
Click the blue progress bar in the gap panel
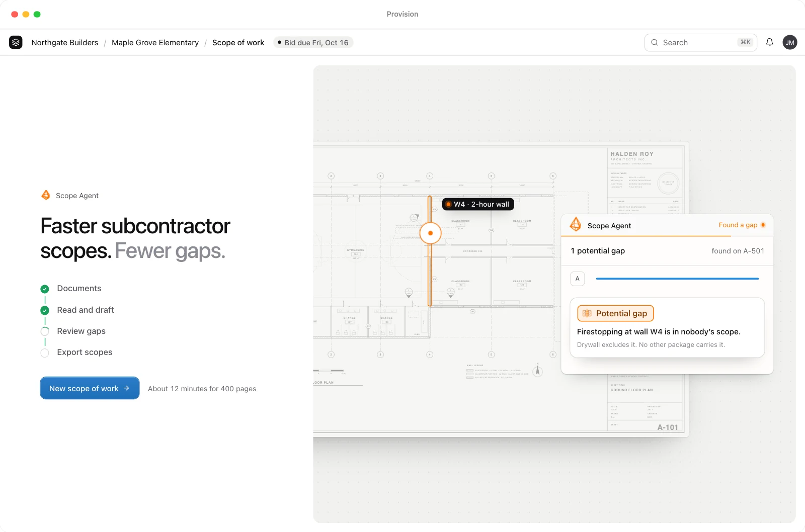[677, 279]
